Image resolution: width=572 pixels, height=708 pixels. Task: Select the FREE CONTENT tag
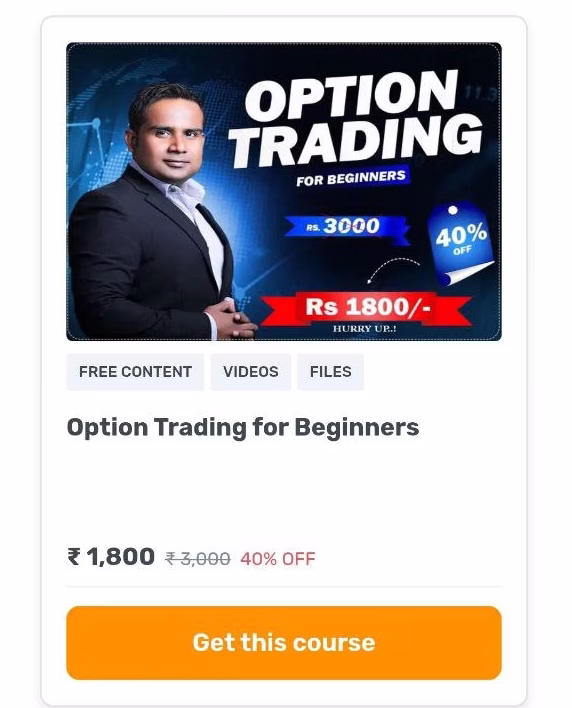(135, 372)
